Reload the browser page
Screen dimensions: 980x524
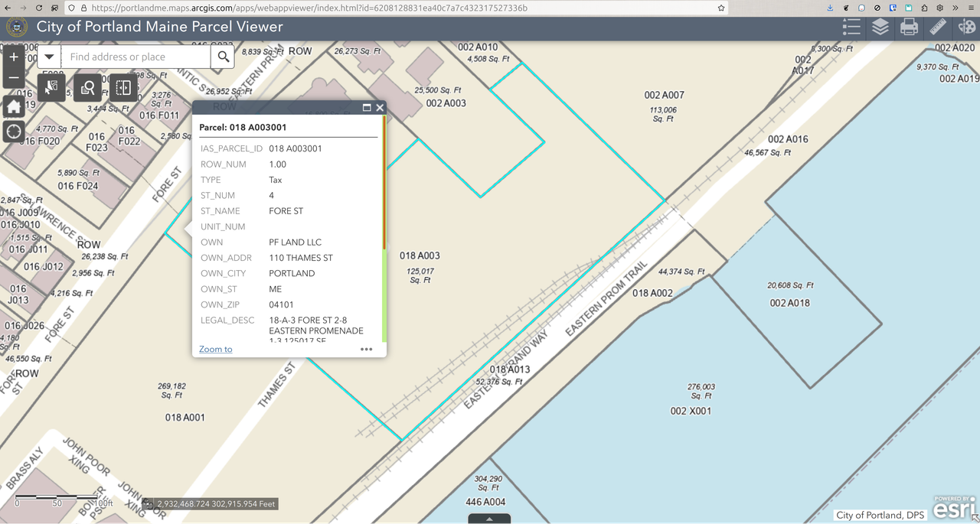click(x=38, y=8)
